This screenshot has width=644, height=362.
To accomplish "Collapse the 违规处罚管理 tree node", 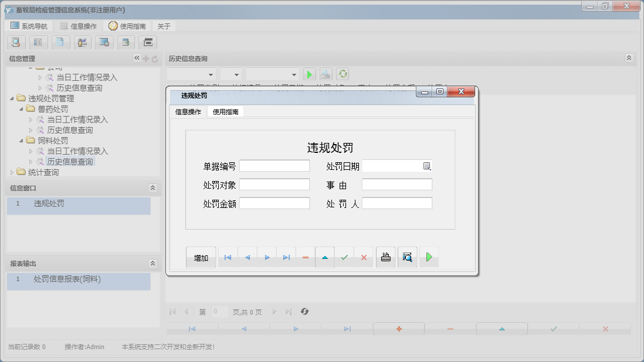I will point(12,98).
